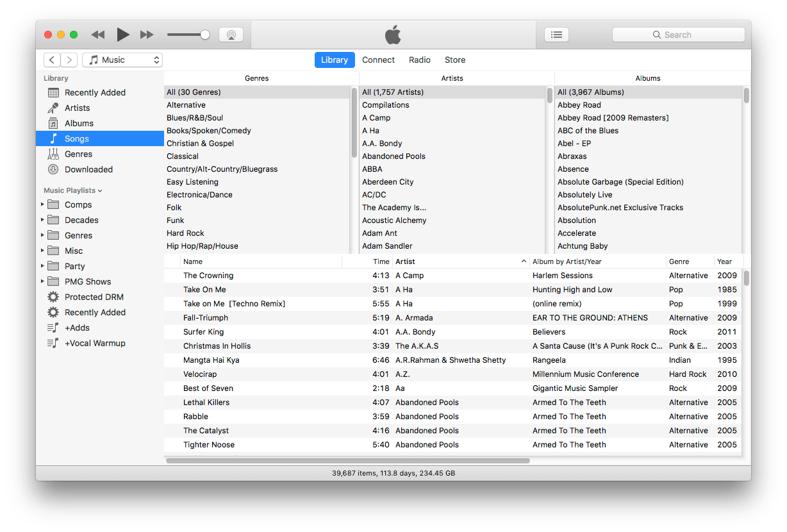
Task: Expand the Misc folder triangle
Action: coord(42,251)
